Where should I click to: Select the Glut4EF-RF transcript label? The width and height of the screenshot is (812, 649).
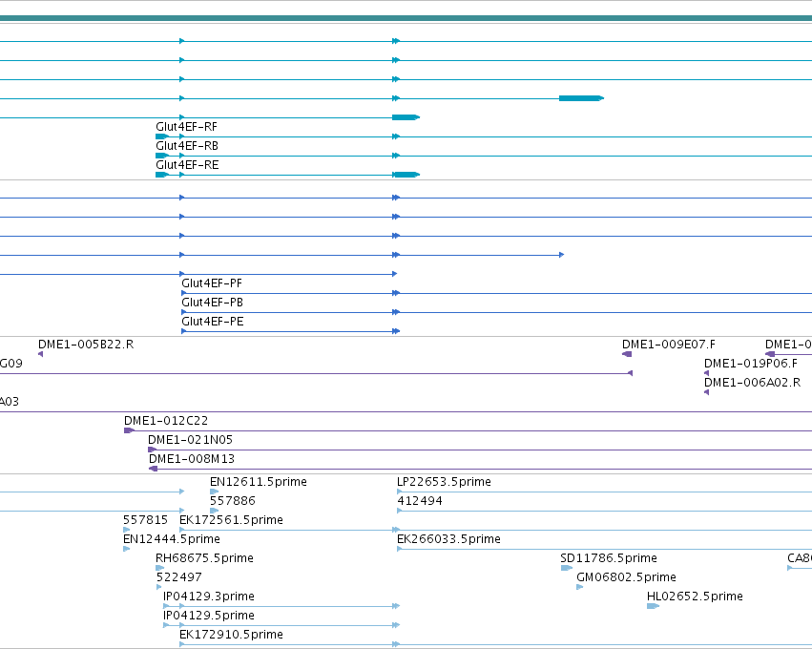coord(186,127)
